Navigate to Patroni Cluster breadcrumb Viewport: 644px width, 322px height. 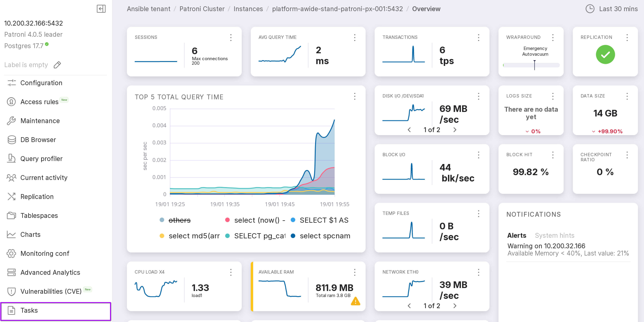[202, 9]
